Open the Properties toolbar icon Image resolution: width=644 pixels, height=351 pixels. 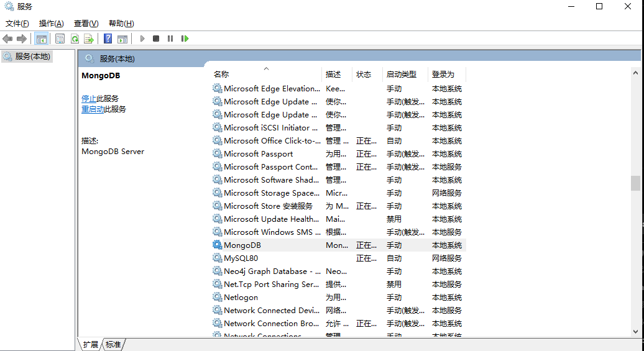(x=60, y=39)
